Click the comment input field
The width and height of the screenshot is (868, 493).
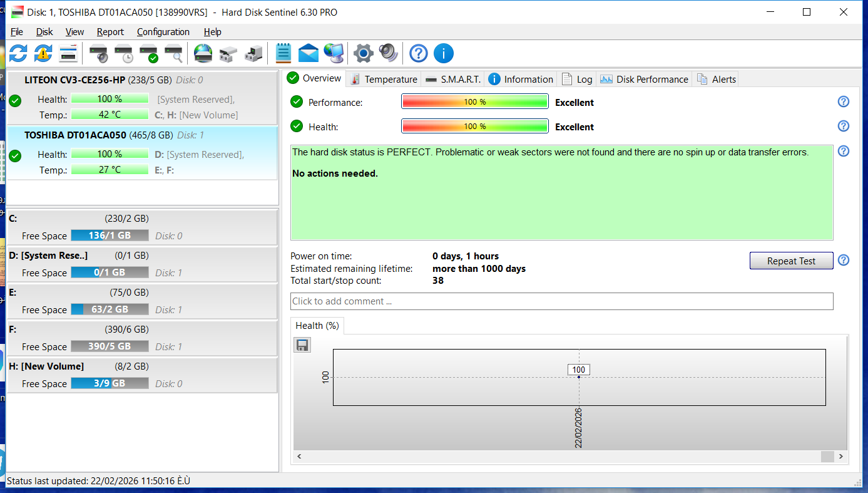pyautogui.click(x=561, y=301)
